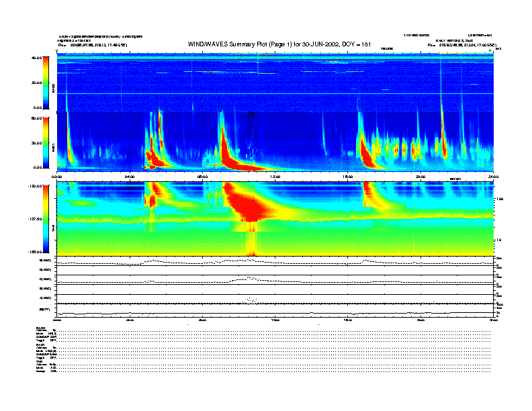Click the WIND/WAVES Summary Plot title

point(279,44)
